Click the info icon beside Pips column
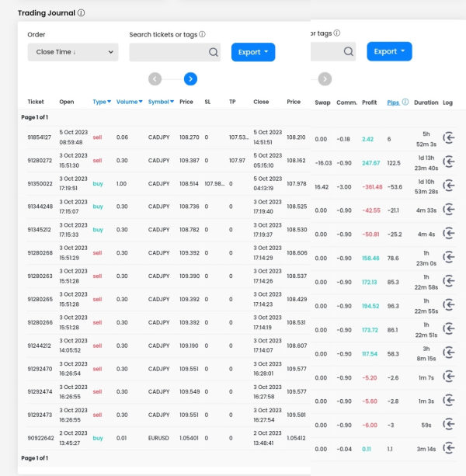The height and width of the screenshot is (476, 466). (405, 102)
